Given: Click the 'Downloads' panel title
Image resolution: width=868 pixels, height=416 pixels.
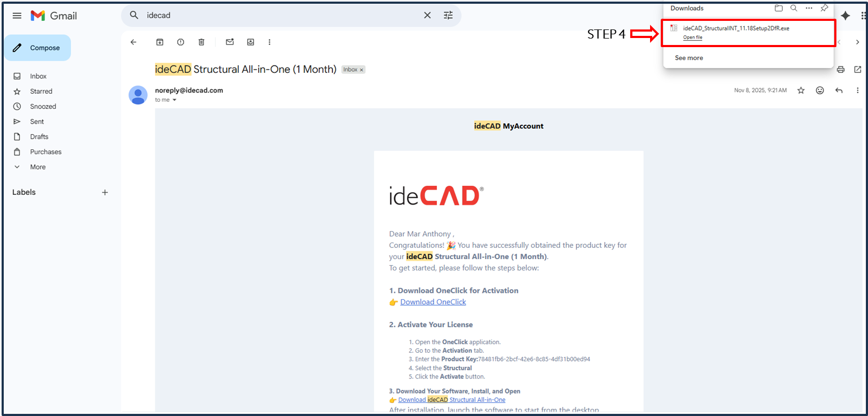Looking at the screenshot, I should tap(687, 8).
